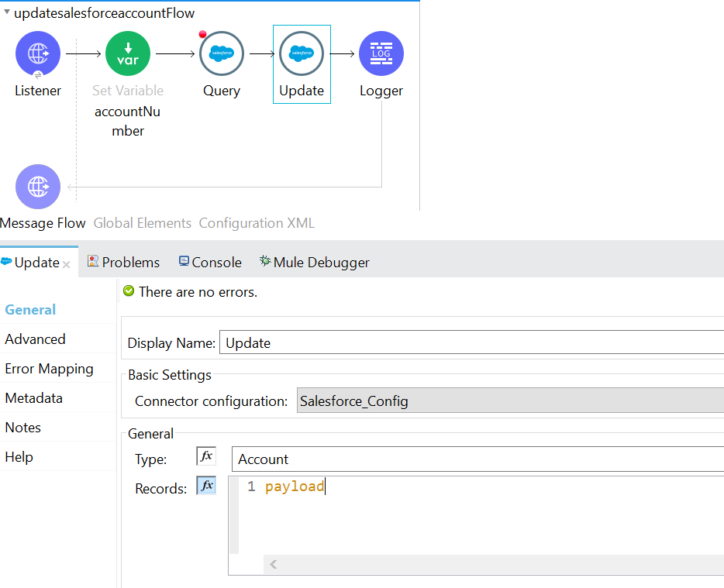
Task: Open the Connector configuration dropdown
Action: 510,401
